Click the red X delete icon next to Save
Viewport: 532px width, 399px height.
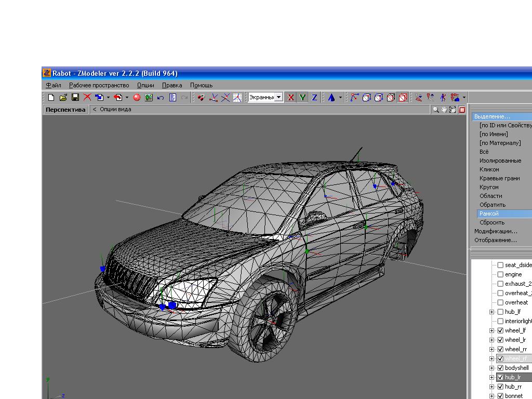[x=87, y=98]
